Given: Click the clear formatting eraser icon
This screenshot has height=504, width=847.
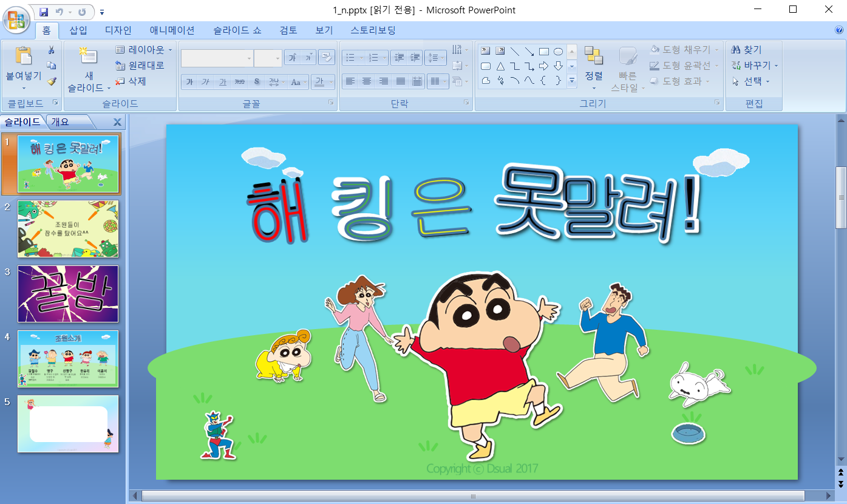Looking at the screenshot, I should pyautogui.click(x=327, y=58).
